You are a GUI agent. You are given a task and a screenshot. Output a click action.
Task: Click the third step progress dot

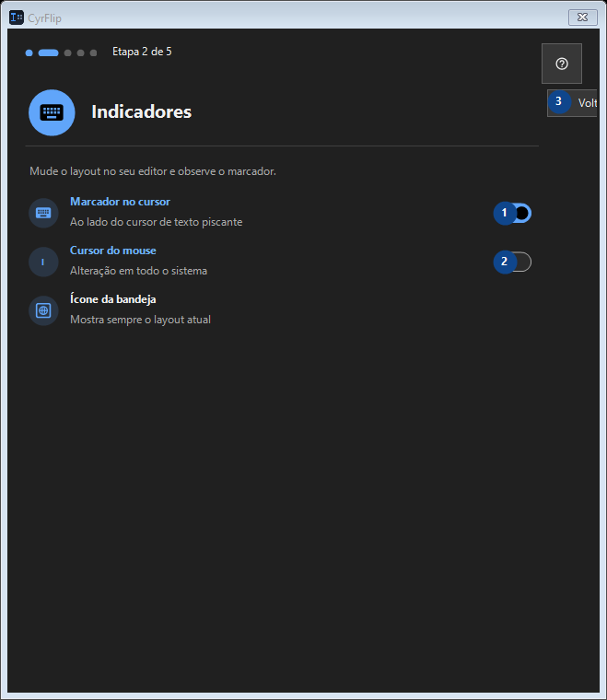68,52
